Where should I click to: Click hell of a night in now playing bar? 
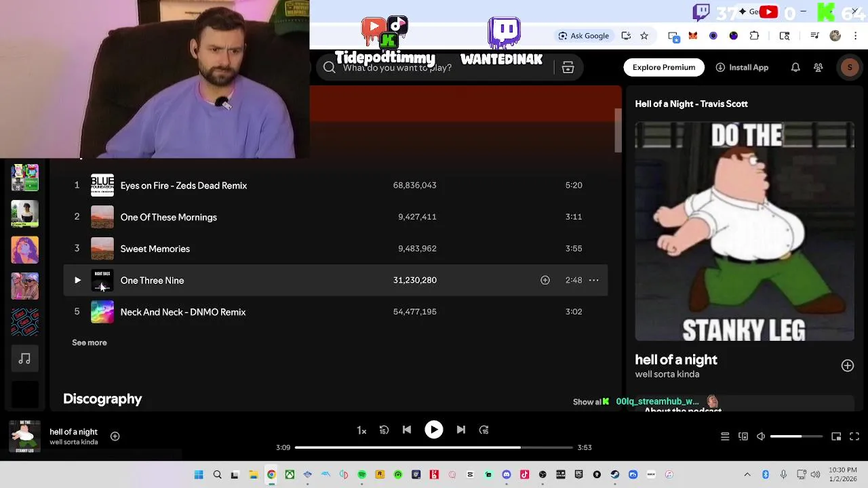click(x=73, y=432)
